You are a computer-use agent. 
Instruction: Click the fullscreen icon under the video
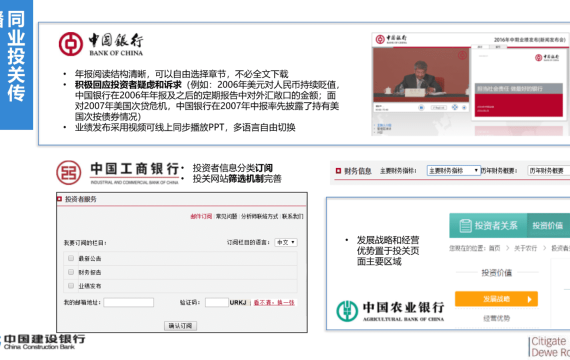[455, 107]
